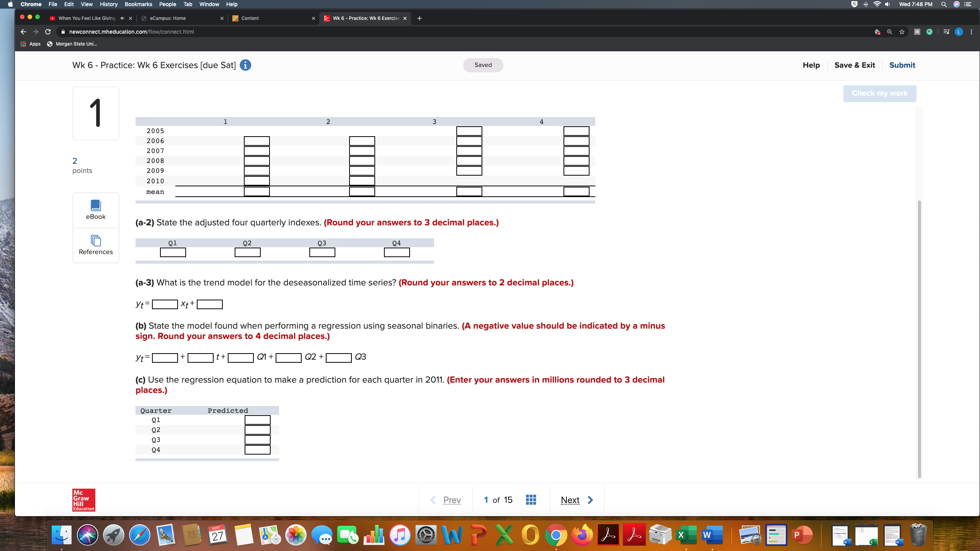Open the Bookmarks menu
The height and width of the screenshot is (551, 980).
click(x=138, y=4)
